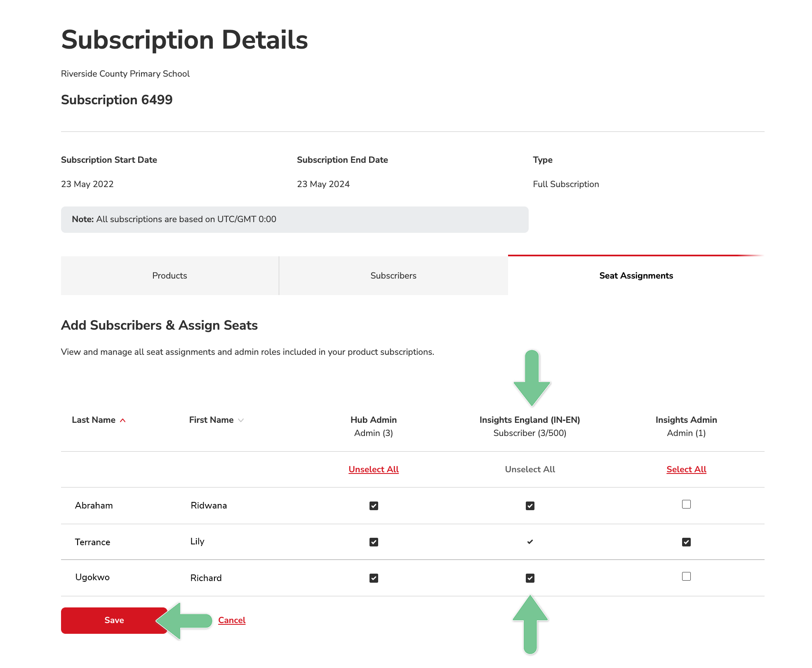Uncheck Insights Admin for Lily Terrance

click(x=686, y=542)
